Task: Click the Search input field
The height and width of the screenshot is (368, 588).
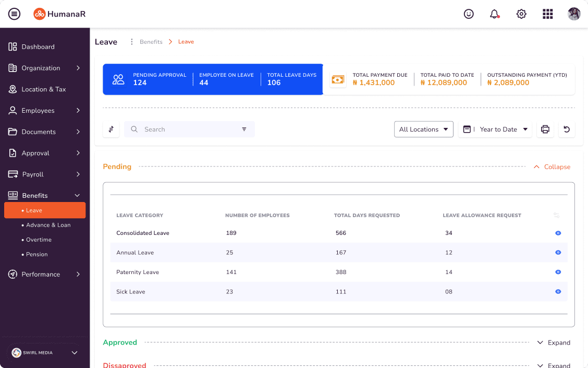Action: pyautogui.click(x=189, y=129)
